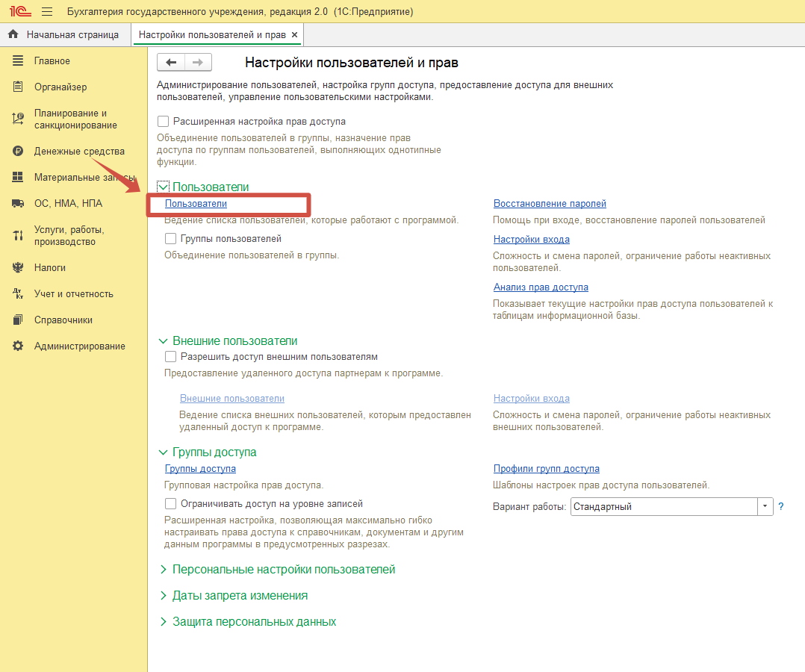Open the Органайзер section
The width and height of the screenshot is (805, 672).
(60, 87)
